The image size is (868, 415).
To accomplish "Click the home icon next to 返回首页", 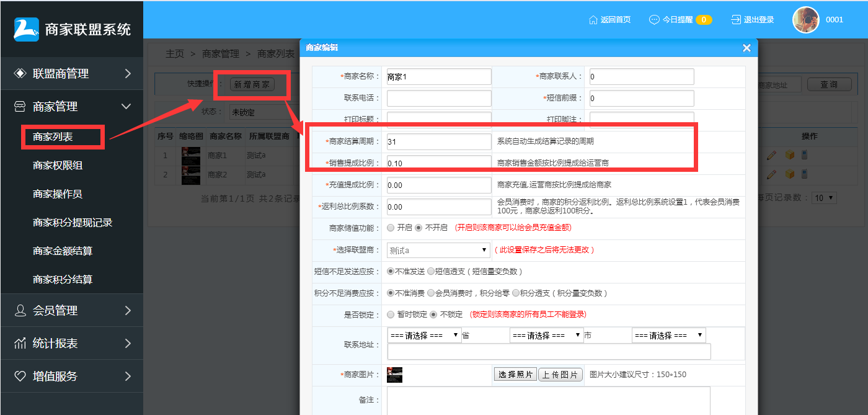I will 592,19.
